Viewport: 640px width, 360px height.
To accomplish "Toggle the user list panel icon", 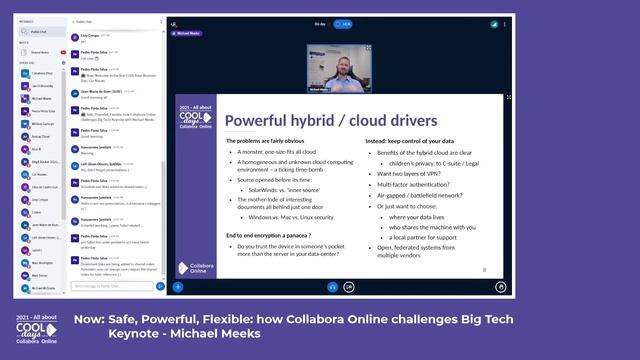I will coord(174,24).
